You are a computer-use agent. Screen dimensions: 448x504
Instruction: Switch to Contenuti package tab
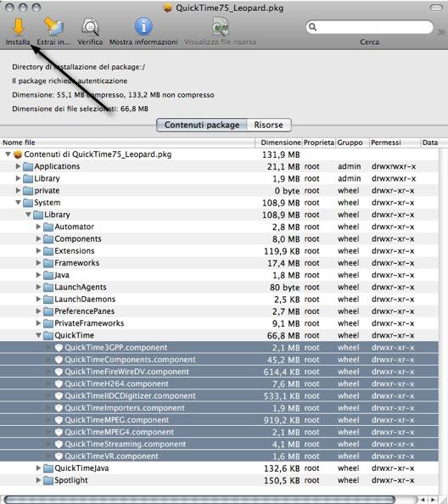[x=202, y=125]
